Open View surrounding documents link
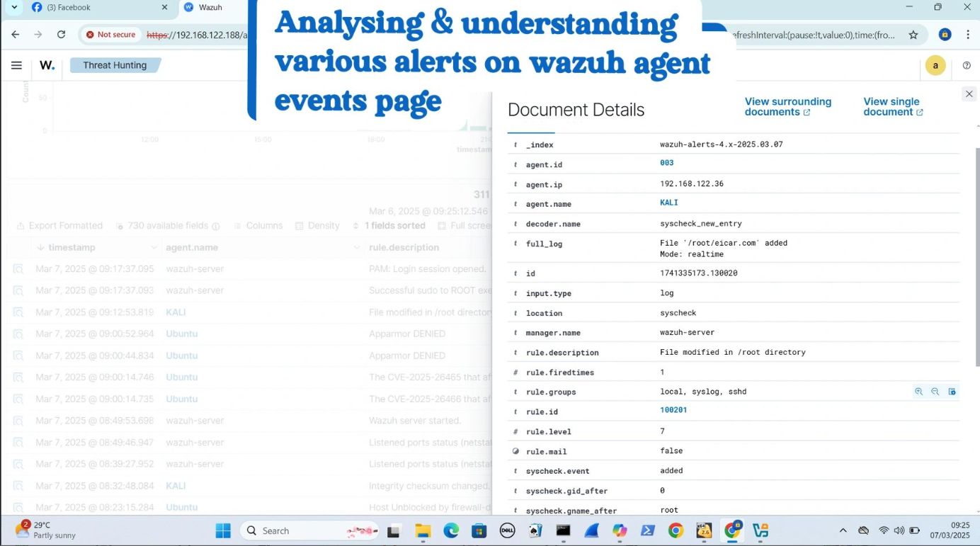 [x=787, y=107]
